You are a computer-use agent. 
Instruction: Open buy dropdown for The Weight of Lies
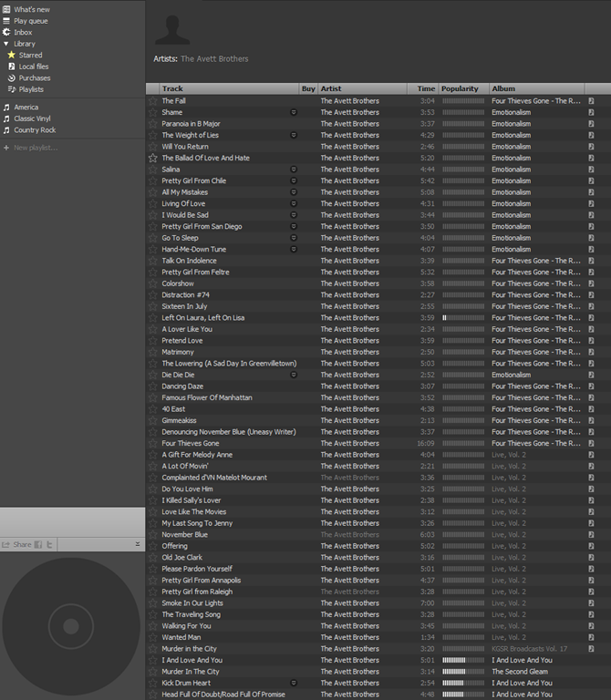[294, 135]
